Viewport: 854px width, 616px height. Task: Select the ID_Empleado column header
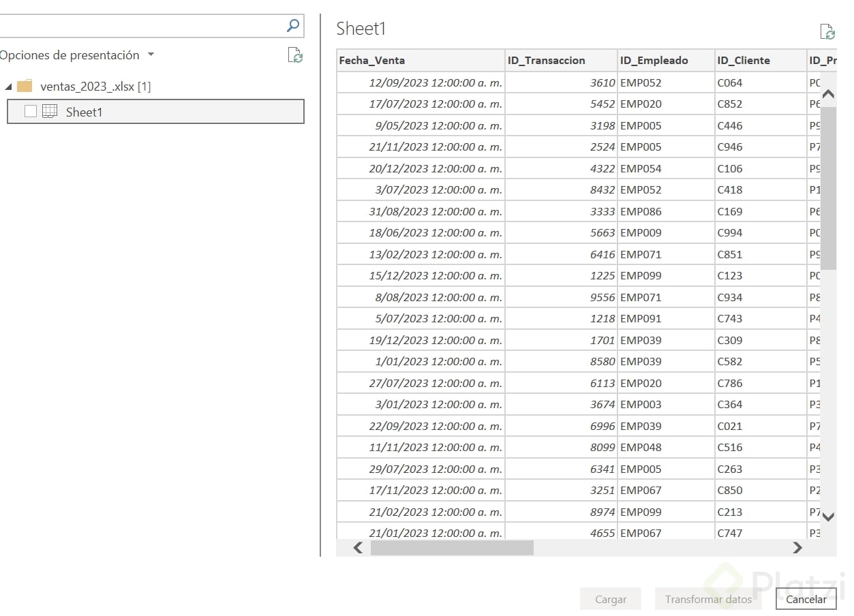pos(666,61)
